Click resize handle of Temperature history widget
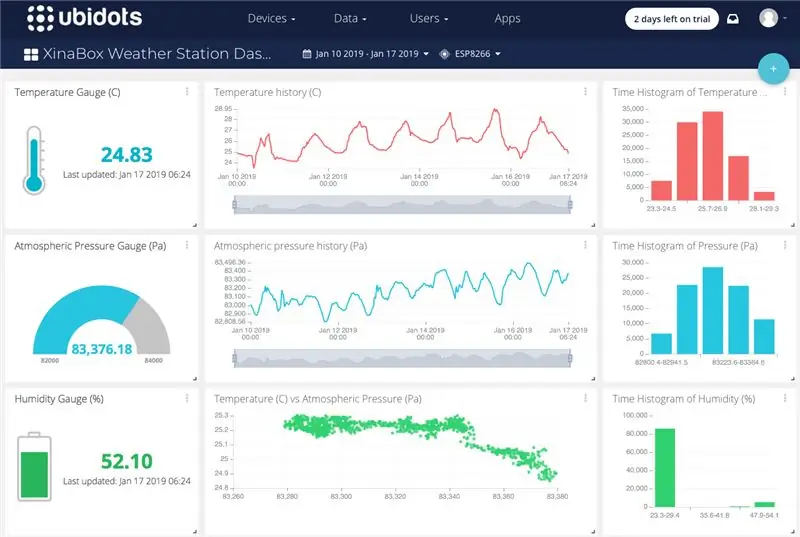This screenshot has height=537, width=800. coord(593,225)
